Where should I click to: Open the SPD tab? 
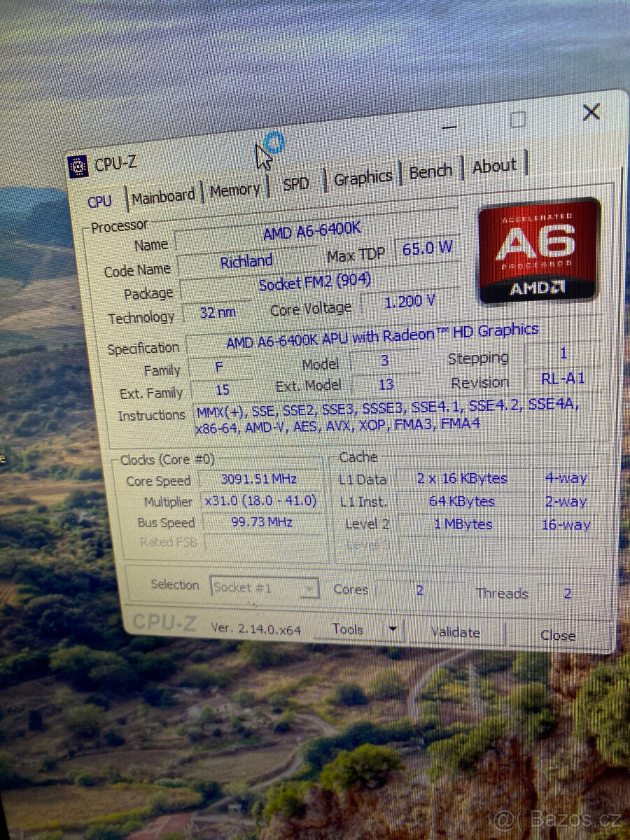pyautogui.click(x=295, y=184)
